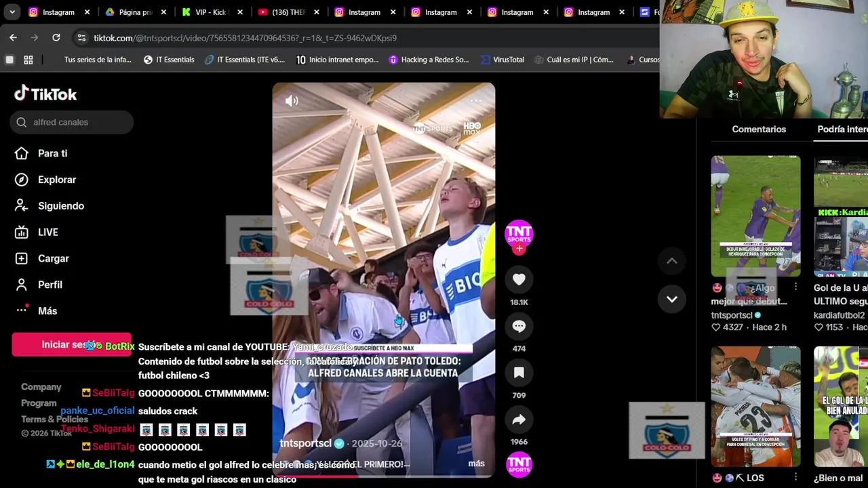
Task: Open Inicio intranet empo... bookmark
Action: (x=337, y=60)
